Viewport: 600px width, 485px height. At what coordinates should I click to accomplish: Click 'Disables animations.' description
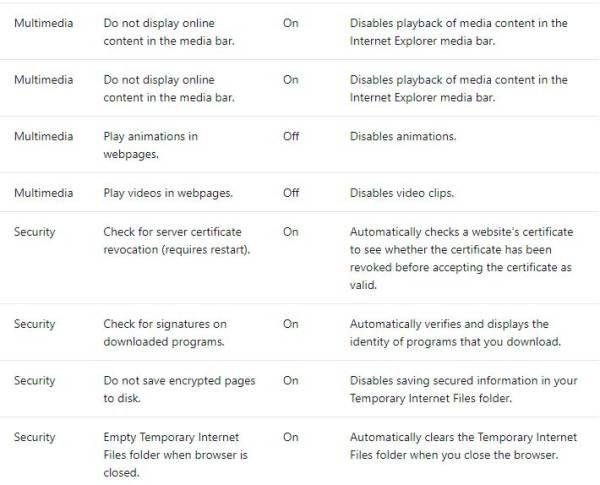[403, 136]
